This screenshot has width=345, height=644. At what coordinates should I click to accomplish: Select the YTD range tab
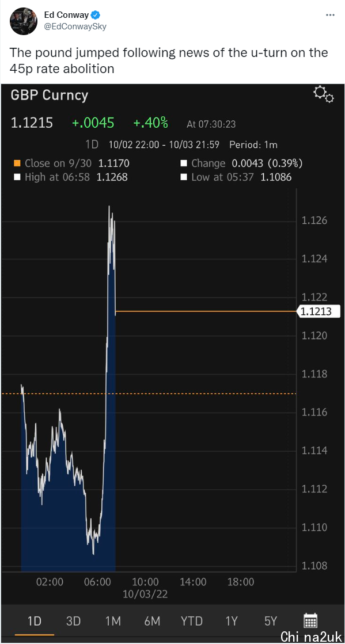click(191, 621)
